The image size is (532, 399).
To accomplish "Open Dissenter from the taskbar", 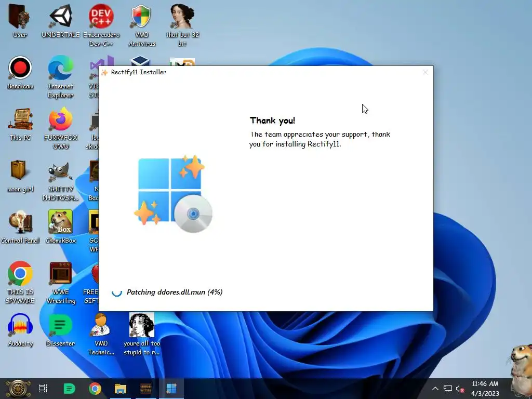I will tap(69, 389).
